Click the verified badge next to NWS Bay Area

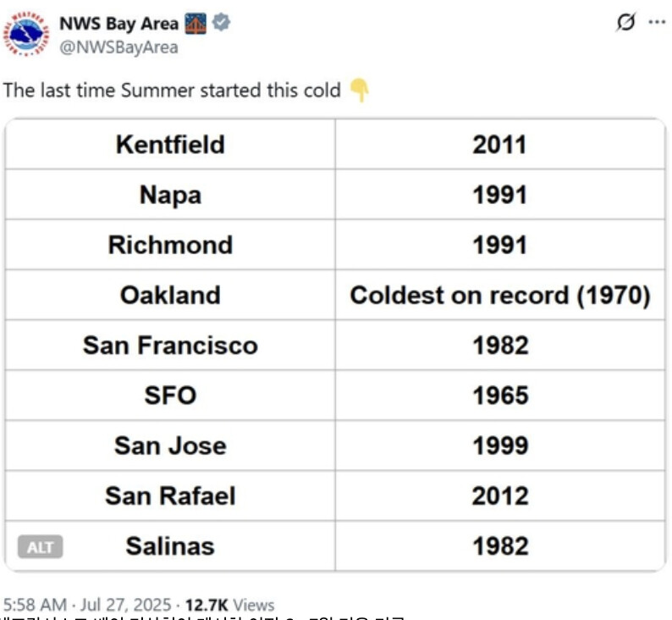(x=221, y=22)
